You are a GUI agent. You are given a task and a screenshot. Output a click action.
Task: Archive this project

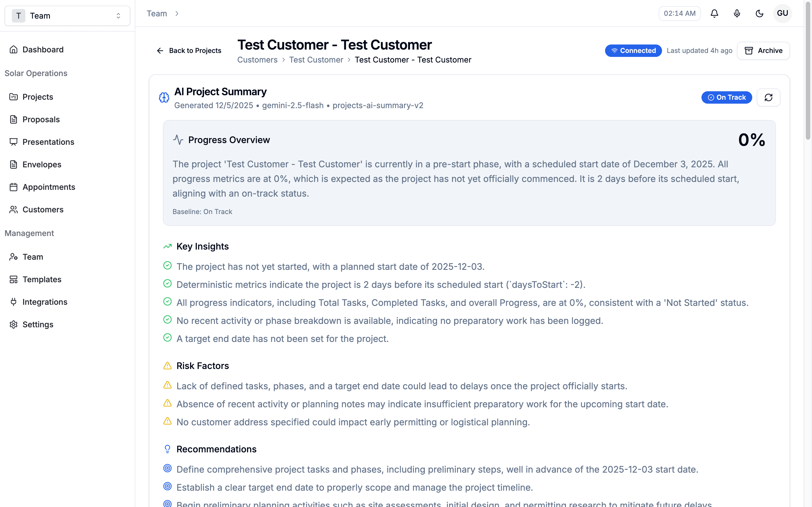tap(763, 51)
